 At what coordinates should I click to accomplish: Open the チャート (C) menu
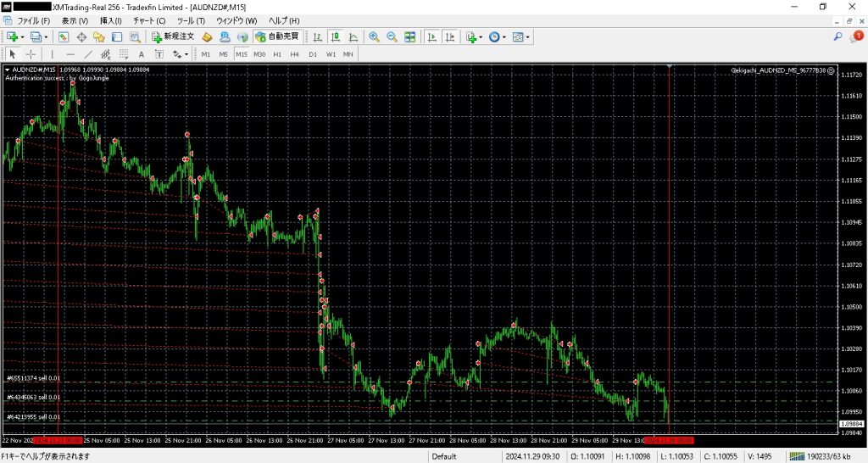click(x=149, y=20)
